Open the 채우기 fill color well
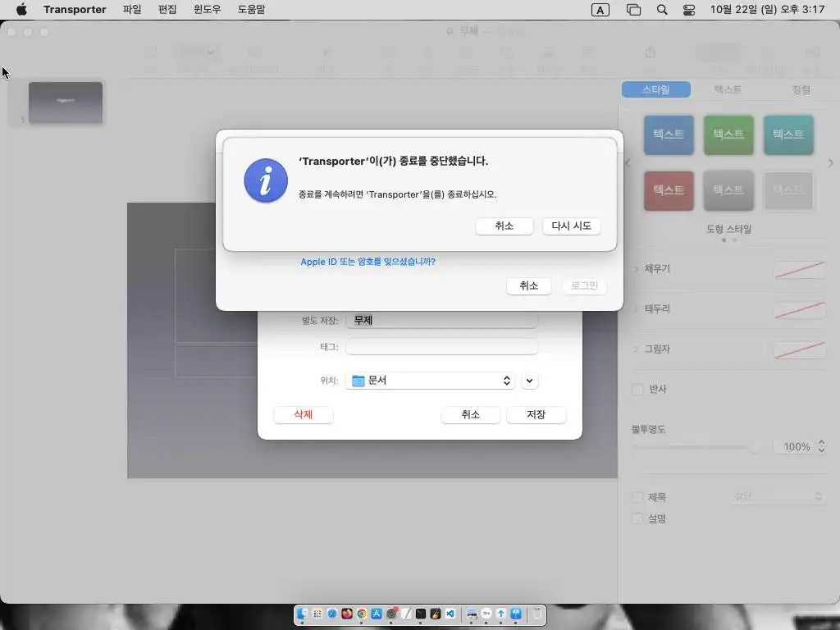 coord(799,269)
